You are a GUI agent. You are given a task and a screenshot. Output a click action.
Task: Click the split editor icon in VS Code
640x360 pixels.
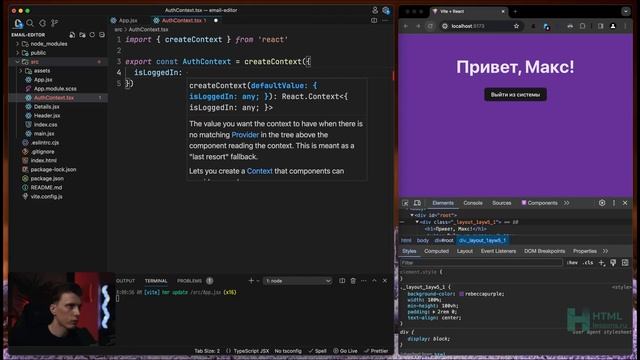coord(374,20)
